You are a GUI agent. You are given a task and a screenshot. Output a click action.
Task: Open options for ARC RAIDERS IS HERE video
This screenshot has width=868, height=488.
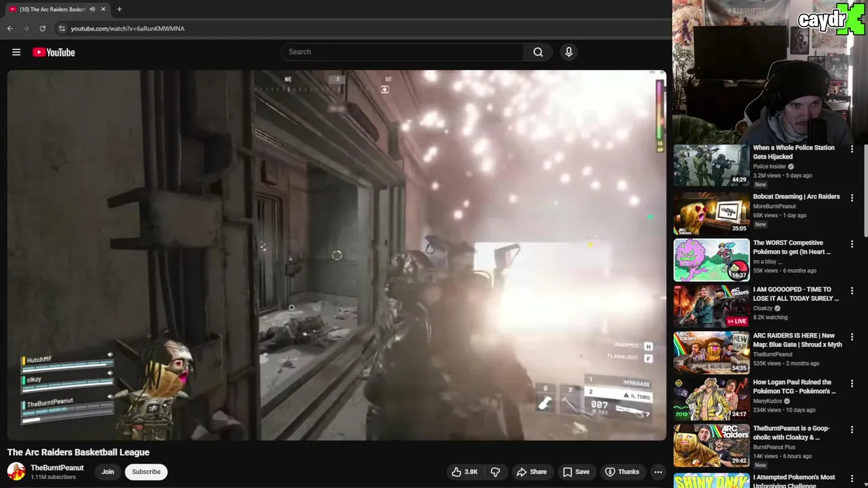[852, 336]
